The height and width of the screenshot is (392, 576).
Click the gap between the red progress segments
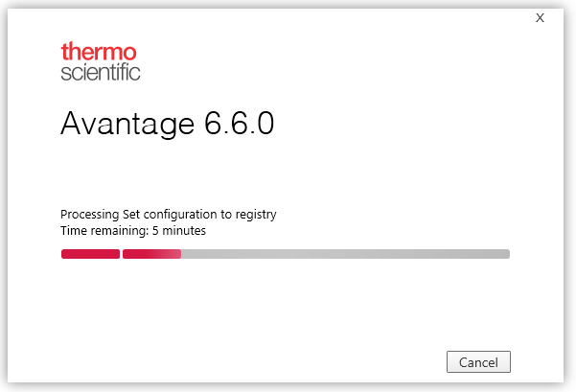pyautogui.click(x=121, y=254)
